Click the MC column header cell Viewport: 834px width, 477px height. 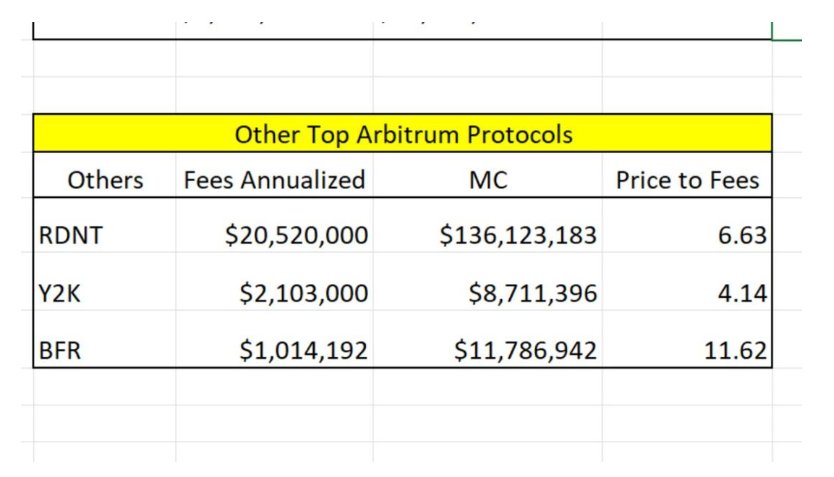[488, 175]
